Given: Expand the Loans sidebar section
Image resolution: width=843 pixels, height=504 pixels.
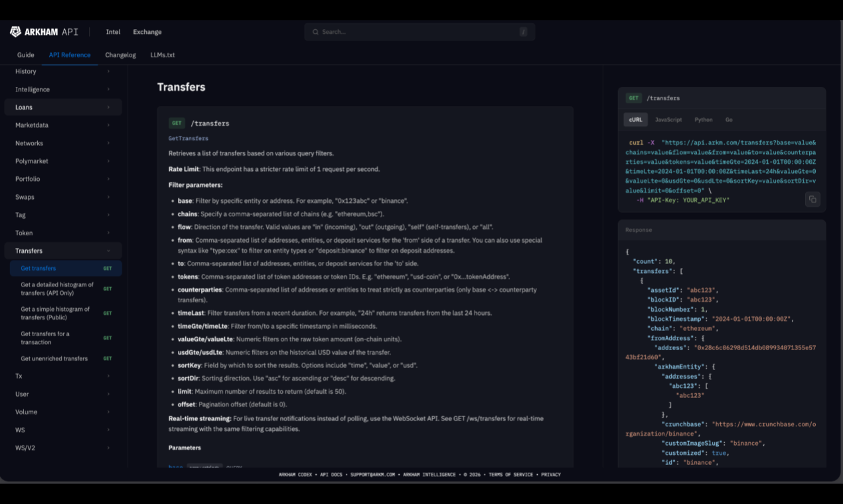Looking at the screenshot, I should 63,107.
